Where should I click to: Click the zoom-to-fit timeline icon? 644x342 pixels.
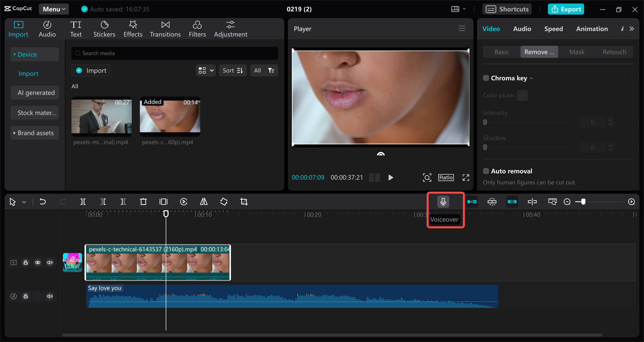[552, 201]
